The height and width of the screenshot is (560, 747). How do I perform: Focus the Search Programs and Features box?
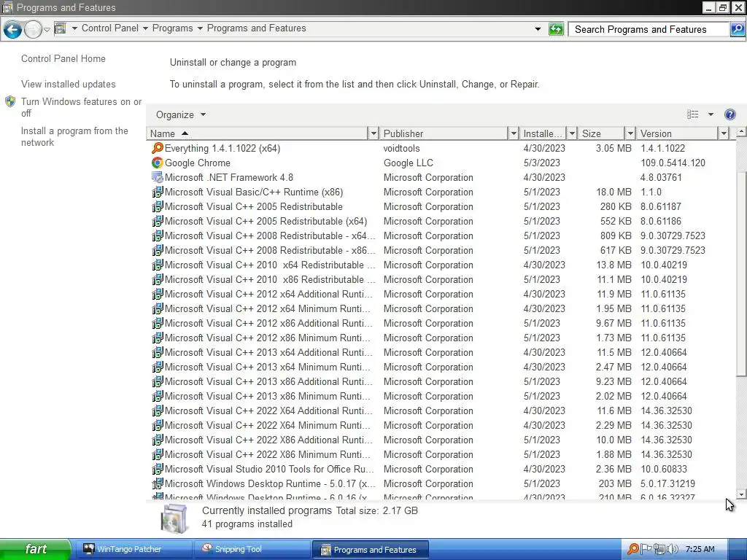pyautogui.click(x=650, y=29)
